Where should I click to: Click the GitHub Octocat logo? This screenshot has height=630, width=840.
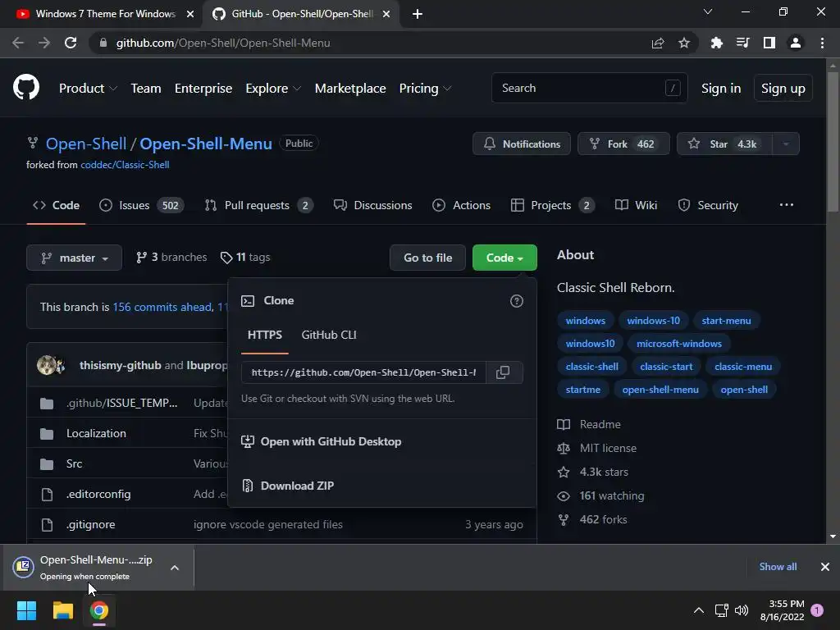point(26,88)
